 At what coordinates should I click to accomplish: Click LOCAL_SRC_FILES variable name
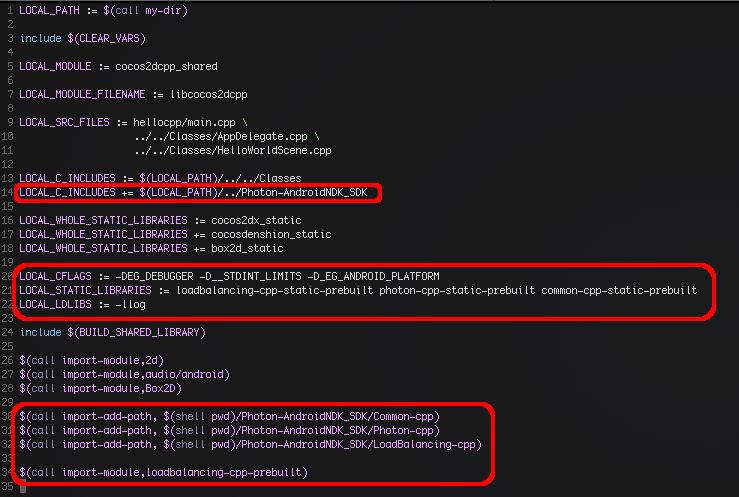(64, 122)
